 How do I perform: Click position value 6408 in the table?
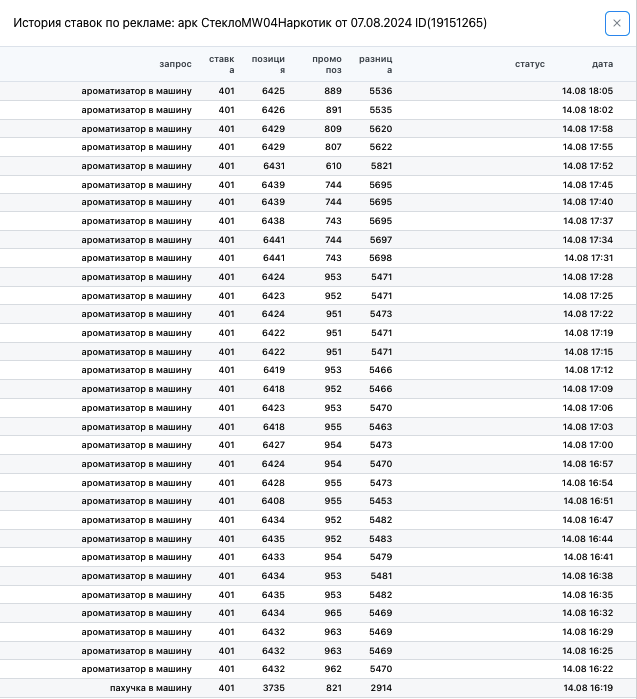273,501
